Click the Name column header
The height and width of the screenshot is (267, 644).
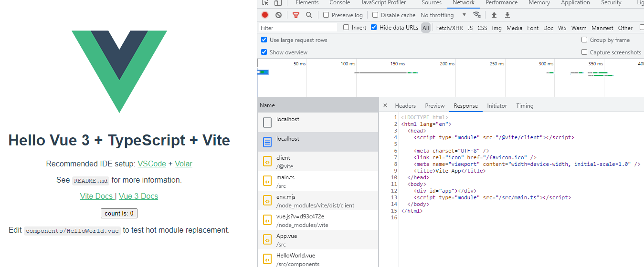[x=318, y=105]
